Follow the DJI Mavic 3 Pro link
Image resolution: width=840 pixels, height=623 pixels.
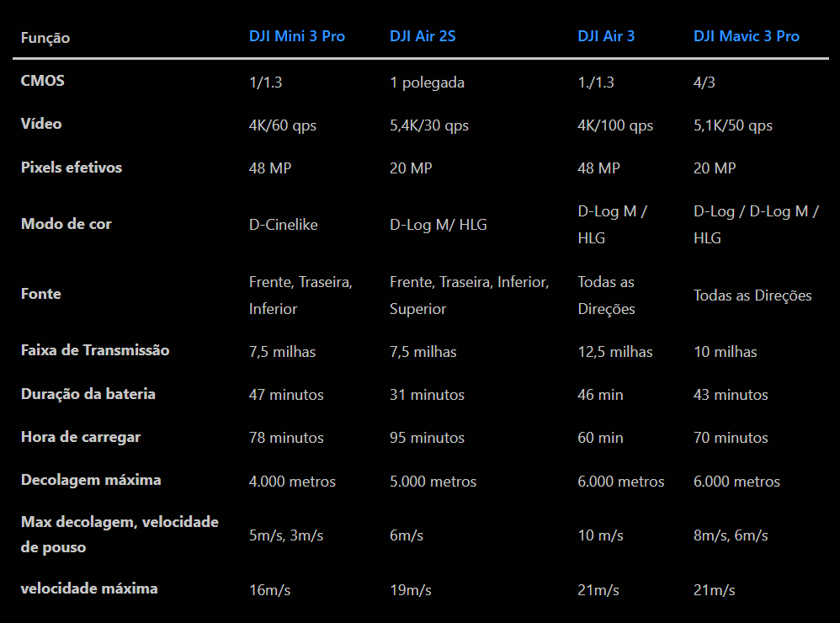click(x=746, y=37)
